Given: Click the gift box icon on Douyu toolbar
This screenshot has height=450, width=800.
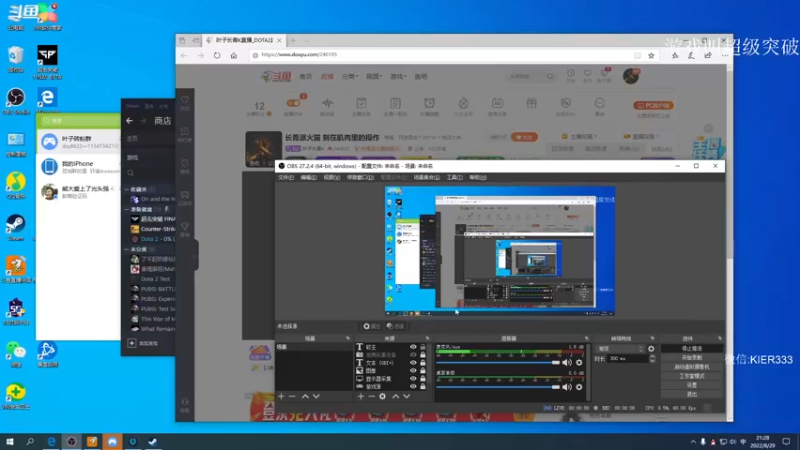Looking at the screenshot, I should 531,104.
